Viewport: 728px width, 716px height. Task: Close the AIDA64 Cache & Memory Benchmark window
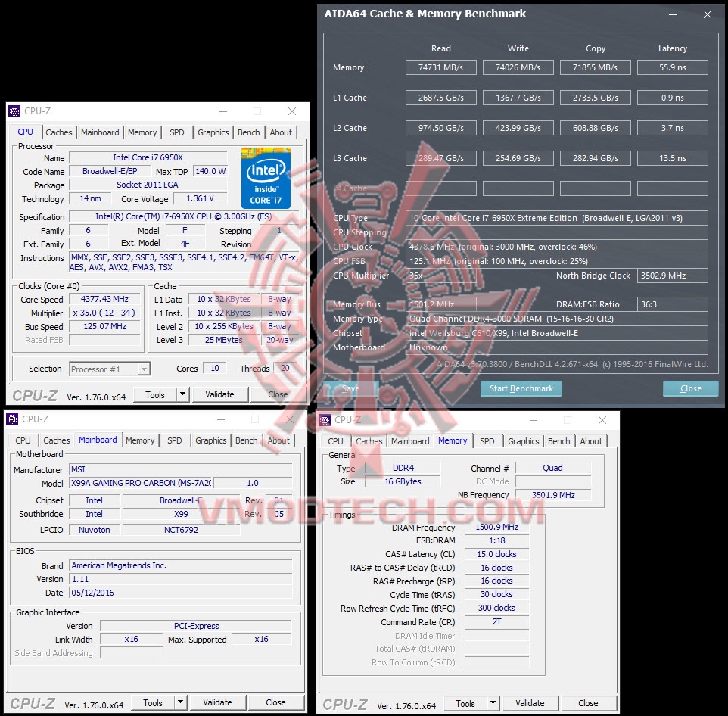pyautogui.click(x=708, y=14)
